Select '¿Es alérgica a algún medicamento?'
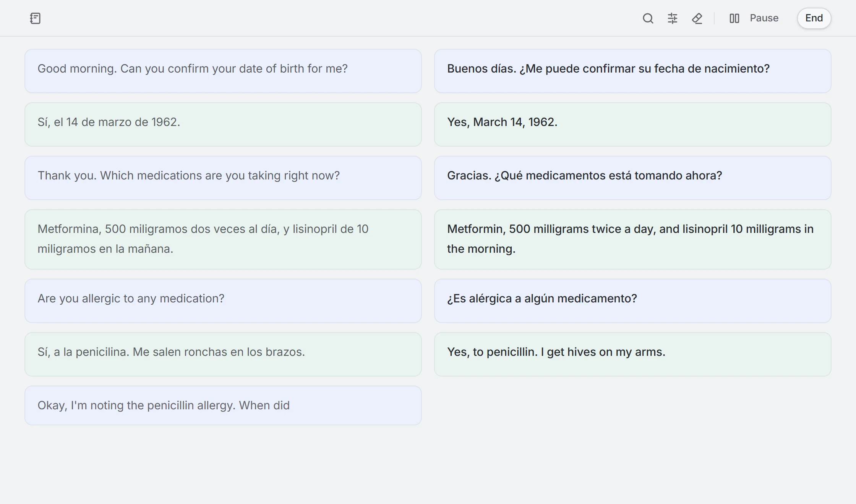Viewport: 856px width, 504px height. click(x=633, y=301)
